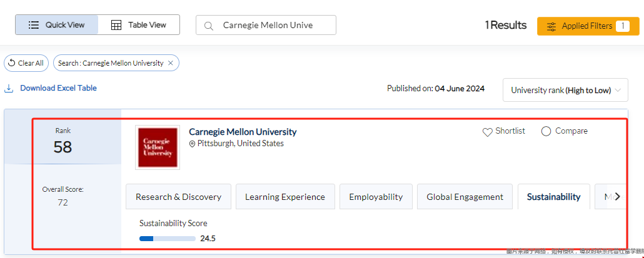
Task: Click the Overall Score value 72
Action: tap(63, 202)
